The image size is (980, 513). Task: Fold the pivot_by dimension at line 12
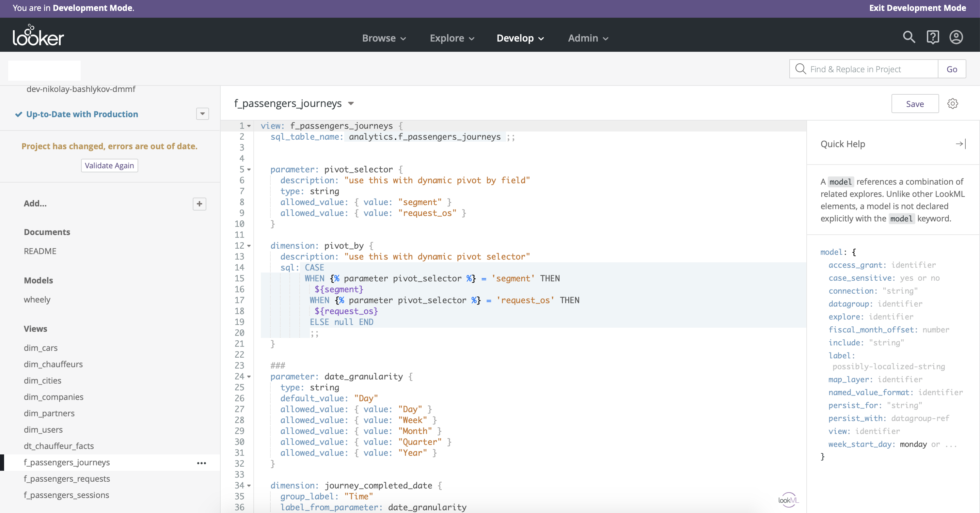pyautogui.click(x=249, y=246)
